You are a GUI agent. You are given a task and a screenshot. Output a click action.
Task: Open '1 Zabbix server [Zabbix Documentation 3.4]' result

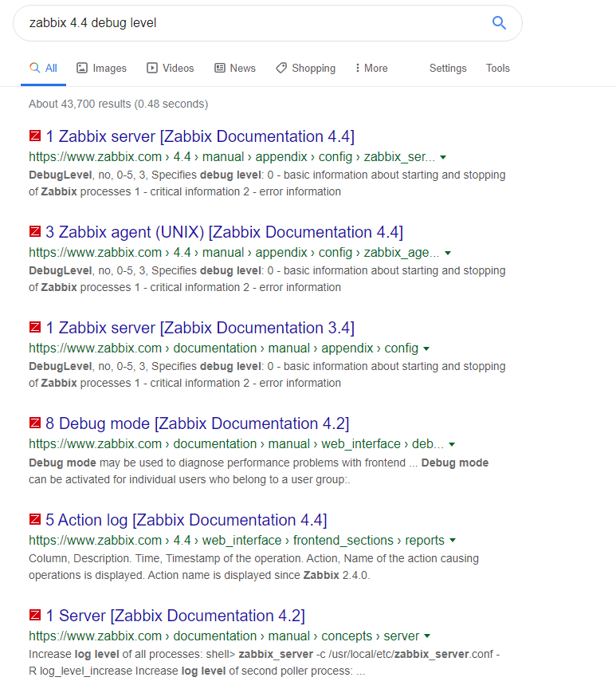tap(200, 328)
